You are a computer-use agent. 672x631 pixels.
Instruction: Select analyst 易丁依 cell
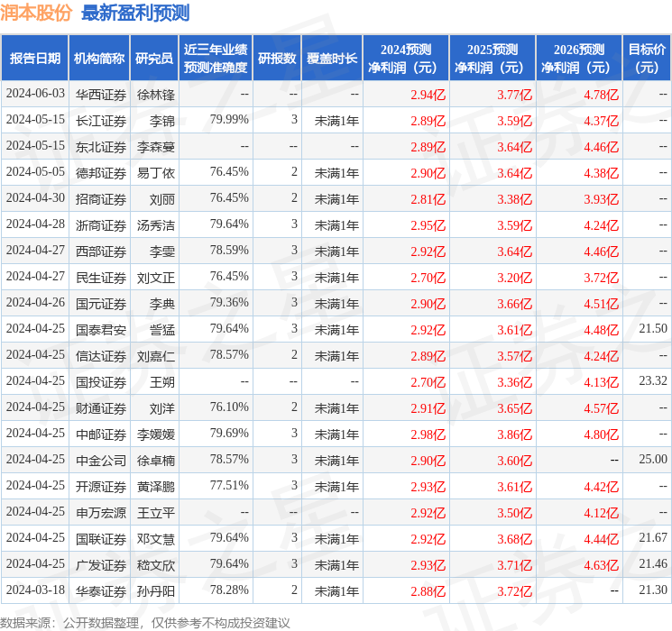tap(156, 173)
